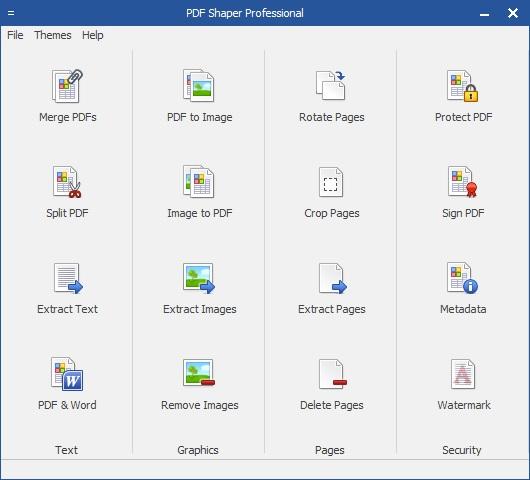Open the PDF & Word converter icon
Image resolution: width=530 pixels, height=480 pixels.
coord(67,374)
